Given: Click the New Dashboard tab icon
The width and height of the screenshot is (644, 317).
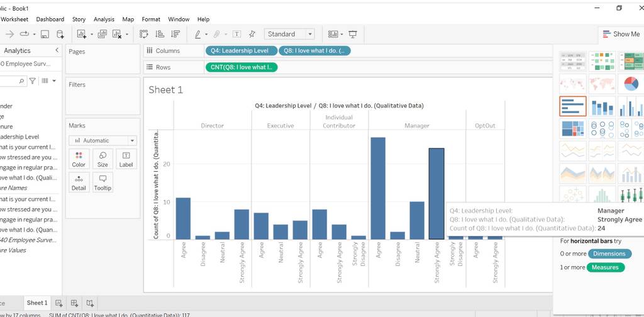Looking at the screenshot, I should (x=74, y=303).
